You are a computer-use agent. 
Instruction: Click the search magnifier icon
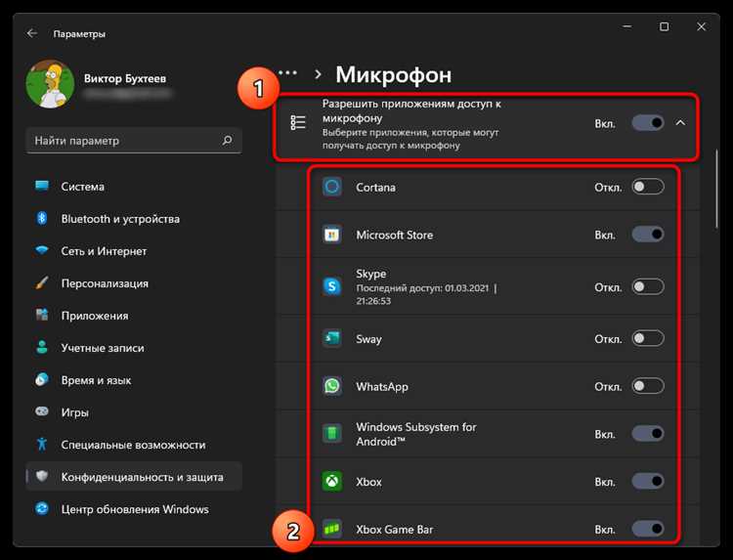point(227,140)
